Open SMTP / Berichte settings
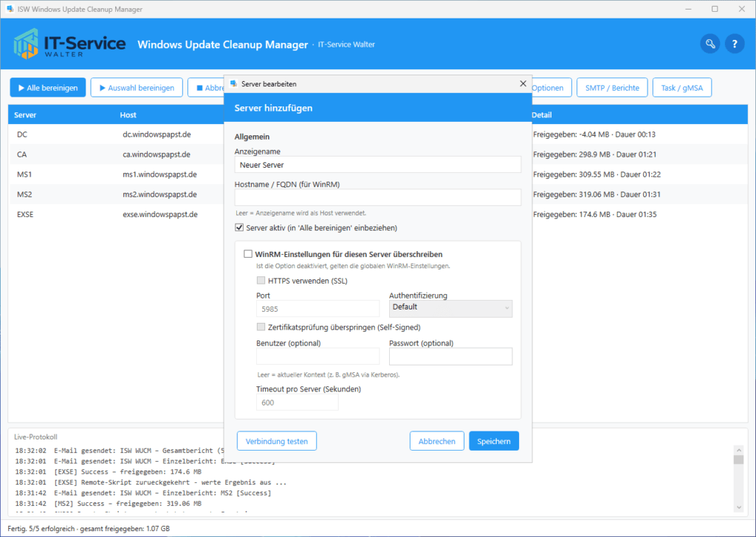 coord(612,88)
